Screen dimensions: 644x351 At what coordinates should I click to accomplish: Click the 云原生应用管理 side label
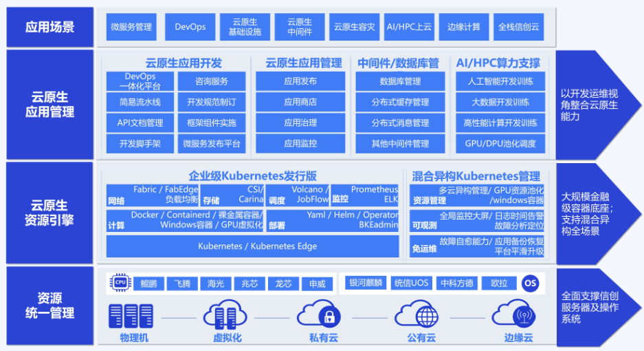[49, 105]
